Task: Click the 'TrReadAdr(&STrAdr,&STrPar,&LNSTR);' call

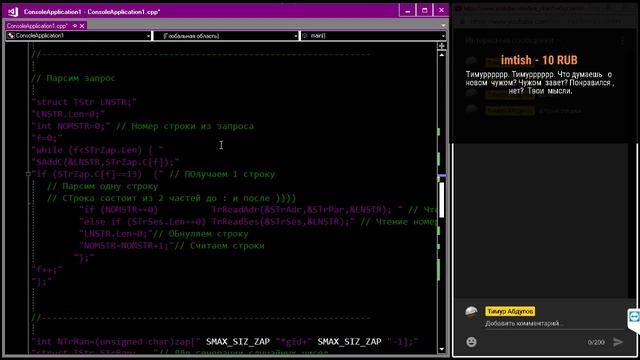Action: [x=302, y=210]
